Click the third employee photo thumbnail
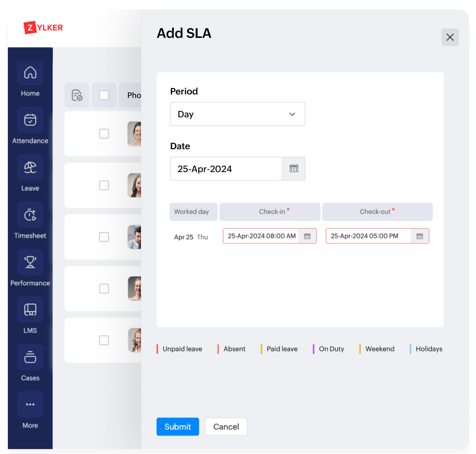The width and height of the screenshot is (476, 454). [x=134, y=237]
